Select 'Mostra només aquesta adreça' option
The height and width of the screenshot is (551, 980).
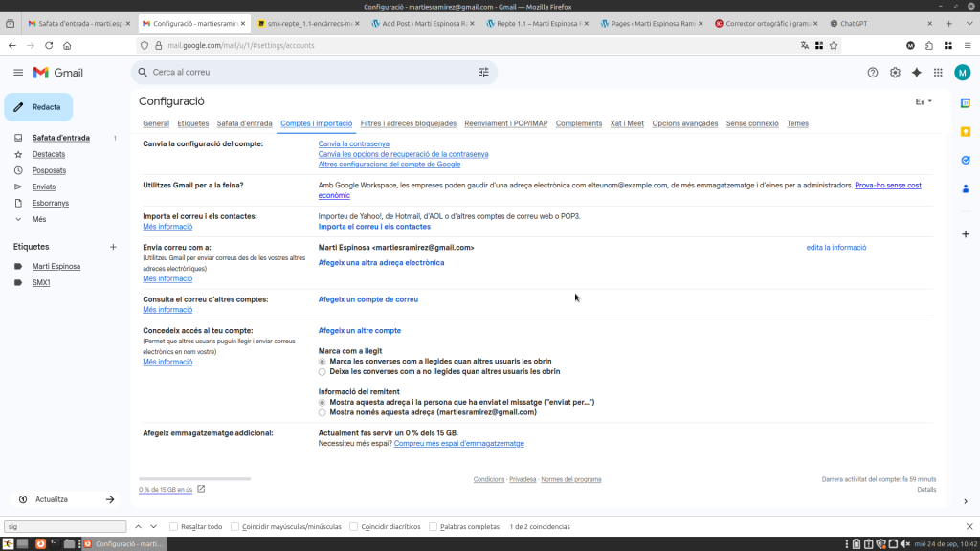click(x=322, y=412)
